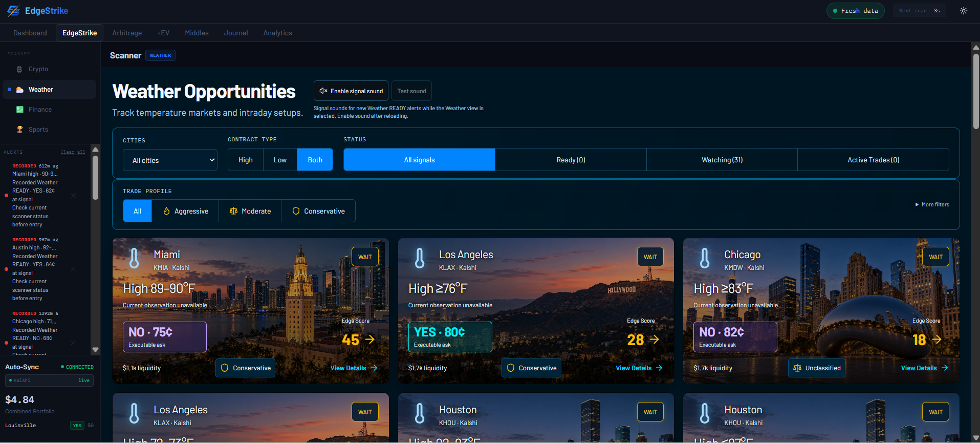Click the Unclassified scales badge on Chicago card
The height and width of the screenshot is (444, 980).
(x=817, y=368)
